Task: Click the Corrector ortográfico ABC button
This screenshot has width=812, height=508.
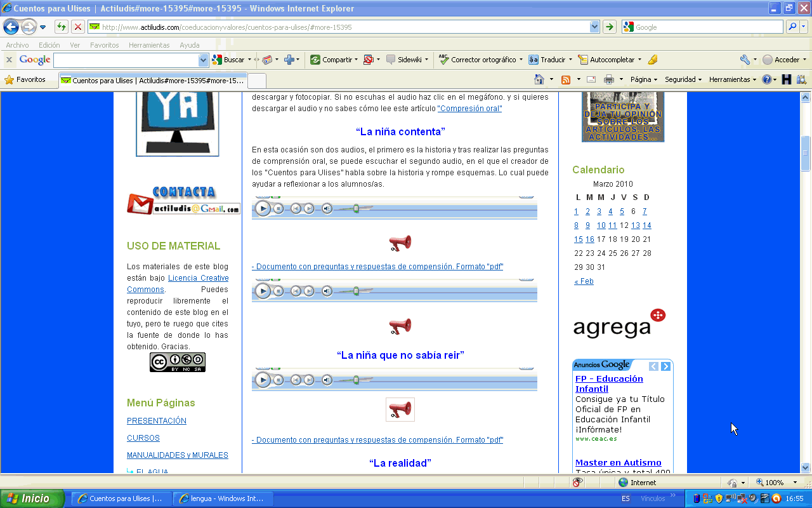Action: click(477, 60)
